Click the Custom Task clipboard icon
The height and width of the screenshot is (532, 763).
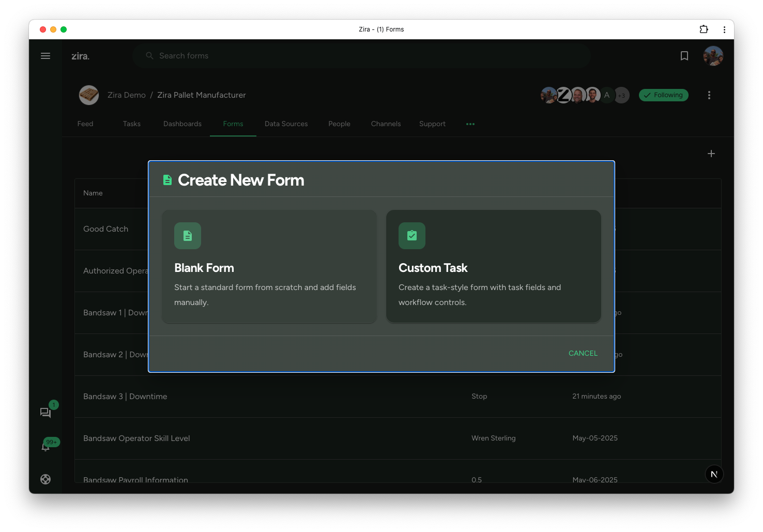click(412, 236)
